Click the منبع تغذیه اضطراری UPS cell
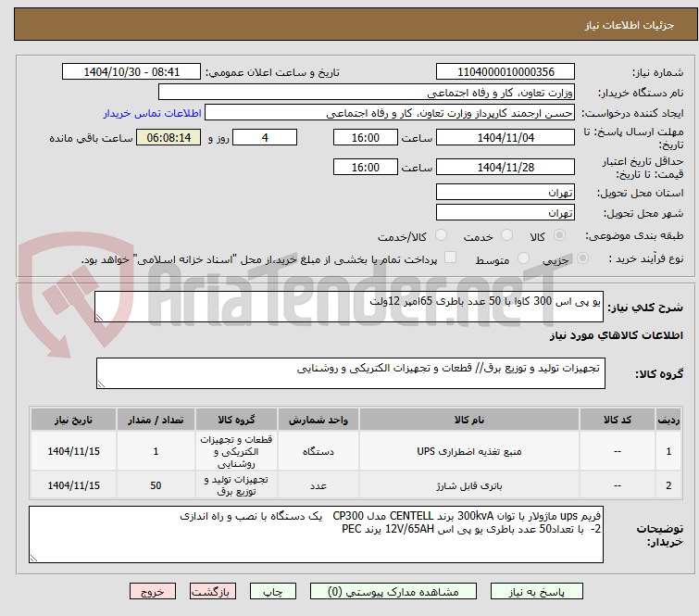This screenshot has height=616, width=699. point(469,451)
